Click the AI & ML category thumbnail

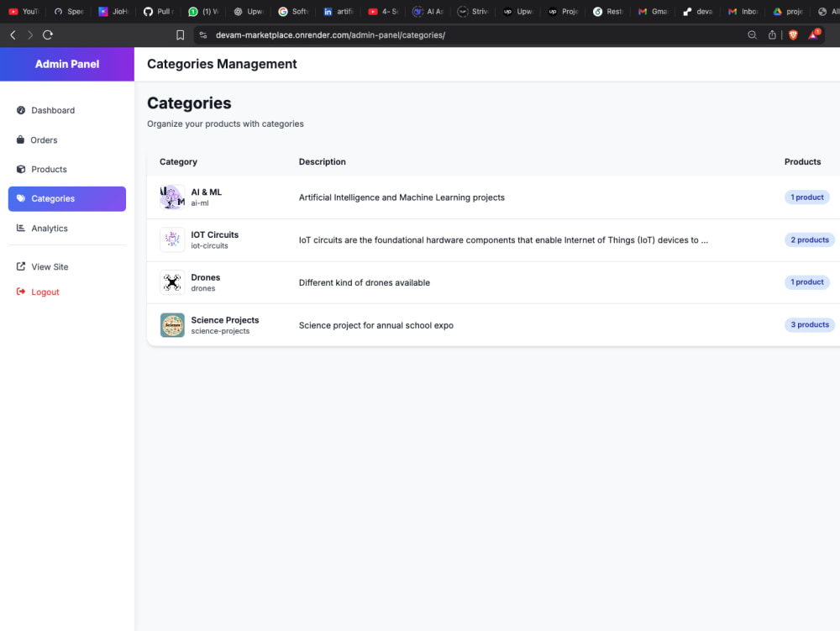(172, 197)
